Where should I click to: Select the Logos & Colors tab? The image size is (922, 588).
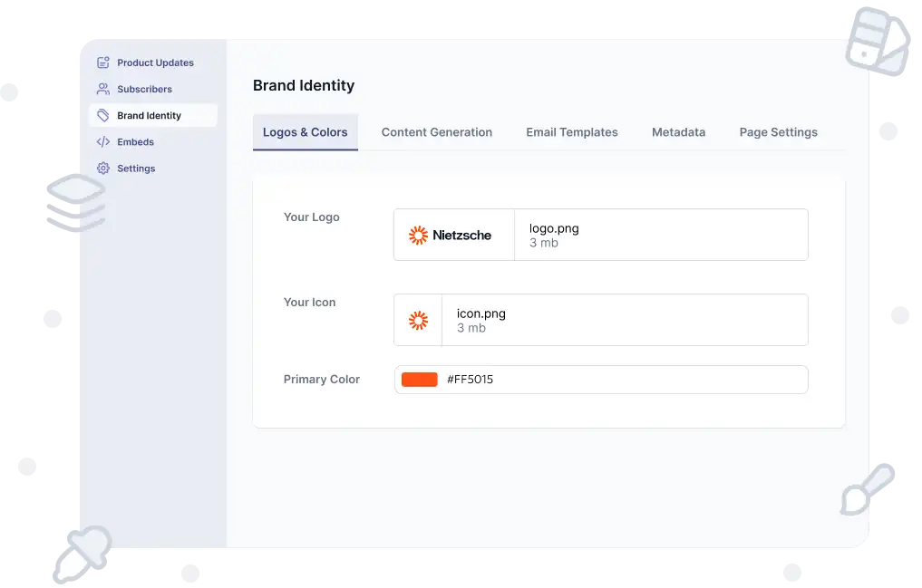[305, 132]
